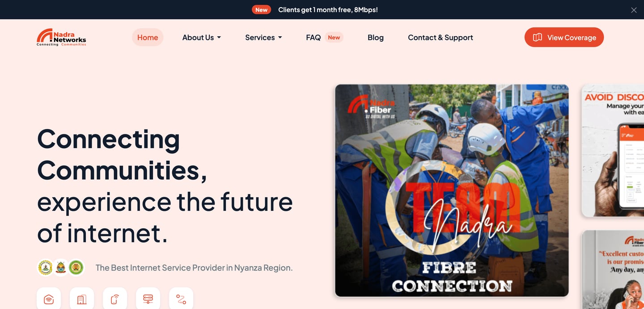Image resolution: width=644 pixels, height=309 pixels.
Task: Click the server hosting icon
Action: click(x=148, y=298)
